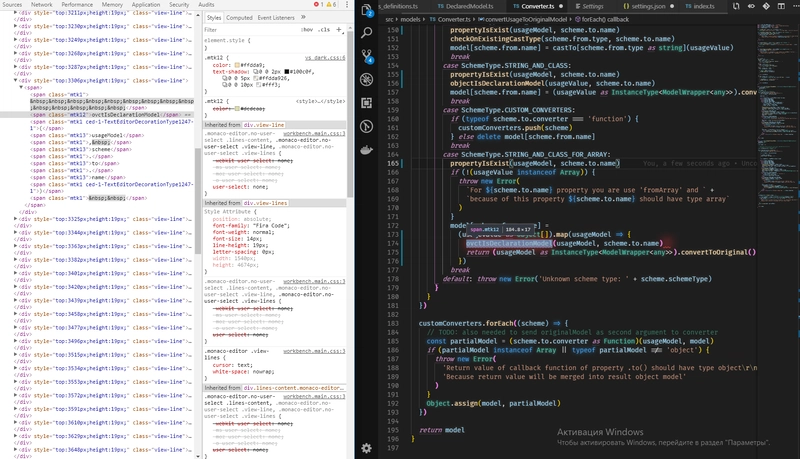Open the Search view in activity bar
Image resolution: width=800 pixels, height=459 pixels.
366,33
